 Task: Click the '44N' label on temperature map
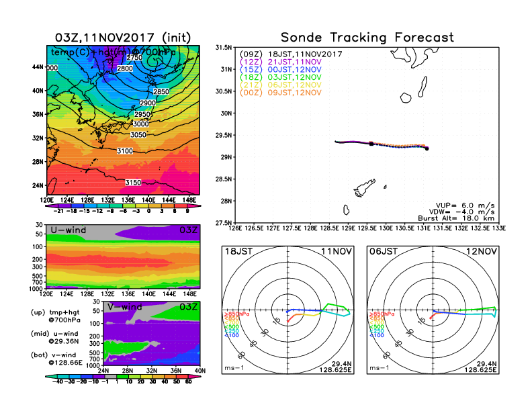click(38, 66)
